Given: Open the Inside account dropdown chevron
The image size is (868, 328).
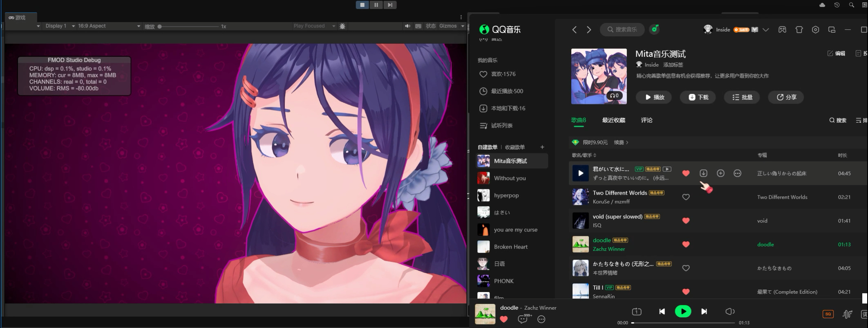Looking at the screenshot, I should click(766, 29).
